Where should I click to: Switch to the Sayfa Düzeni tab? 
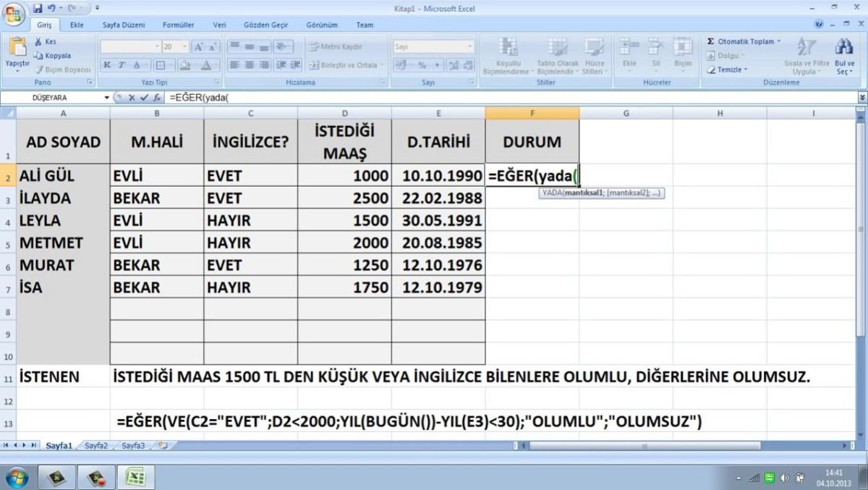pos(124,25)
